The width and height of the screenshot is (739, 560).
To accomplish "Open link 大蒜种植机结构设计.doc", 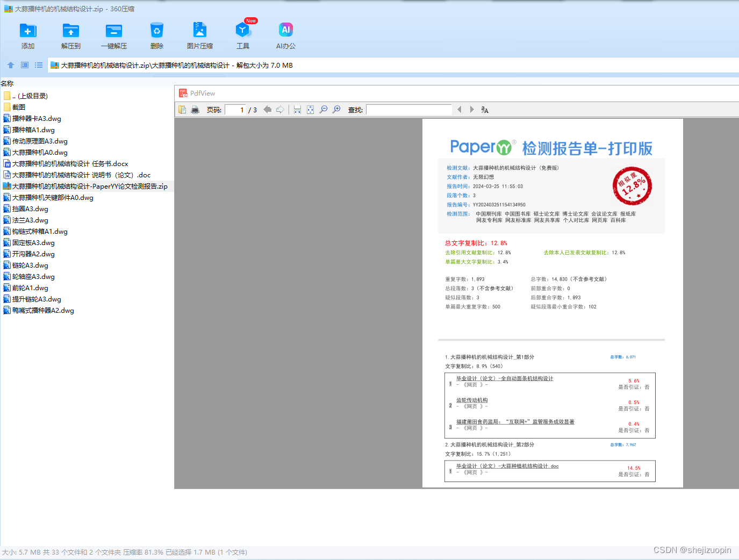I will click(507, 466).
